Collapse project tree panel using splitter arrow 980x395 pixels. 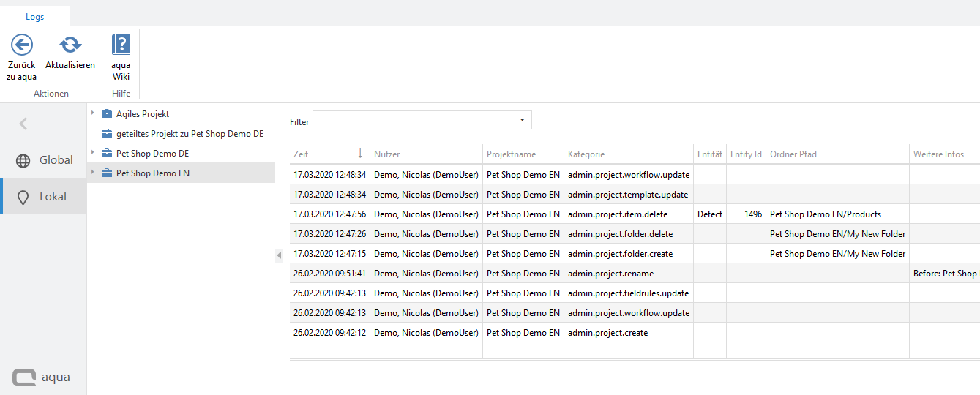279,255
